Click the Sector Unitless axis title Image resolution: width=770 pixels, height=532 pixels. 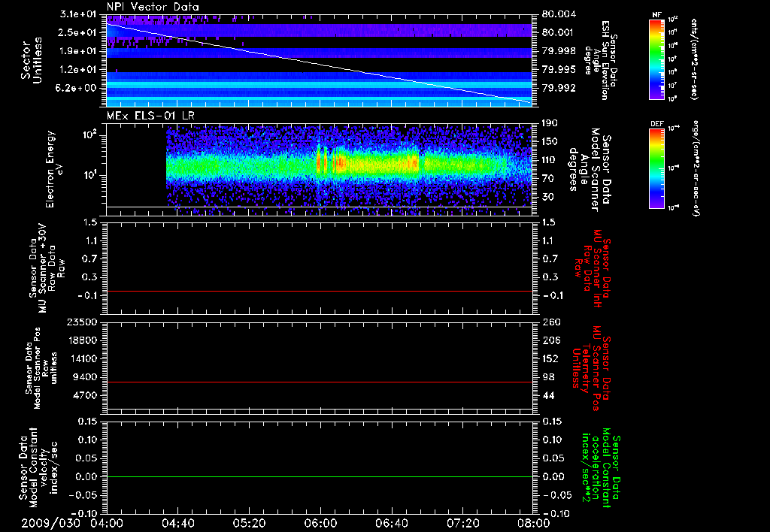coord(31,60)
